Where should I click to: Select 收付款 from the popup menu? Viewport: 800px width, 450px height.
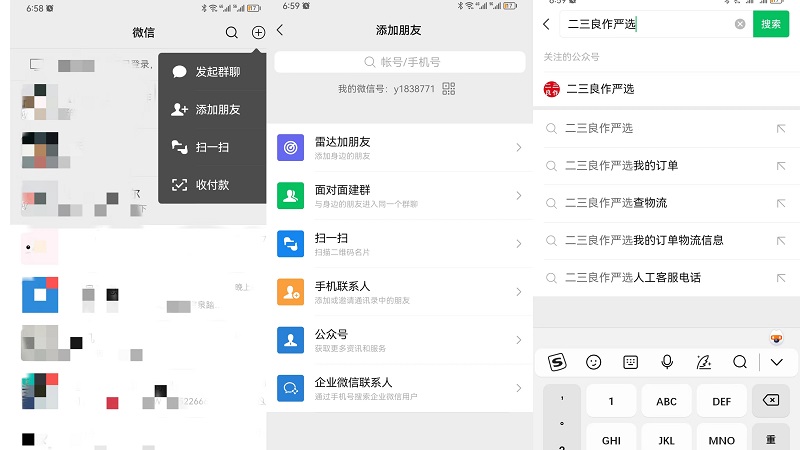(x=212, y=185)
